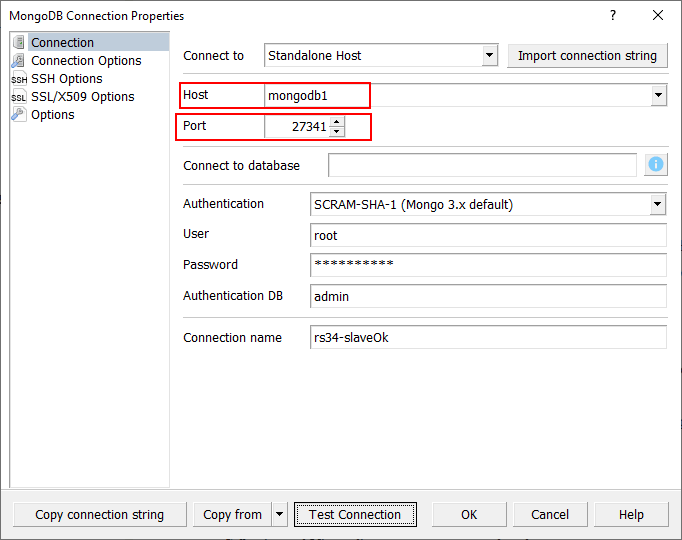The image size is (682, 540).
Task: Click the Connection name text field
Action: pyautogui.click(x=488, y=338)
